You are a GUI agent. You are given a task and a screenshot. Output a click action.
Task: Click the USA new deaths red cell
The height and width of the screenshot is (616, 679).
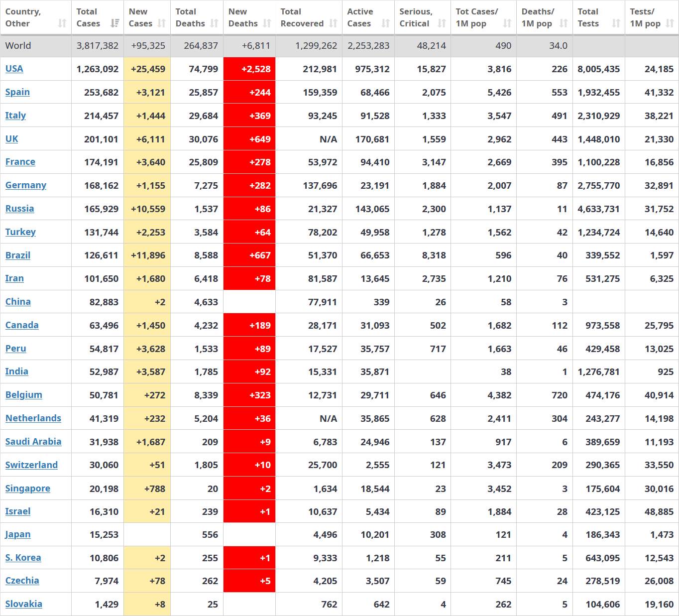point(249,69)
